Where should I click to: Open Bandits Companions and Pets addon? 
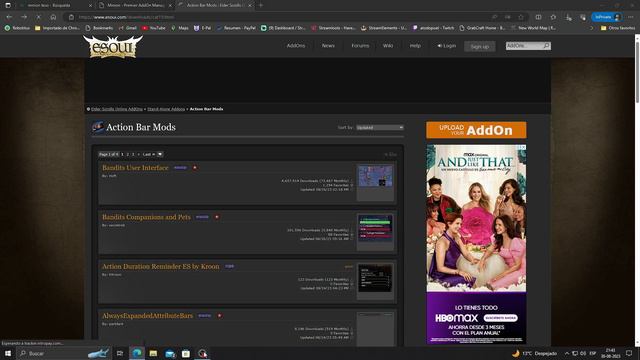[x=146, y=217]
